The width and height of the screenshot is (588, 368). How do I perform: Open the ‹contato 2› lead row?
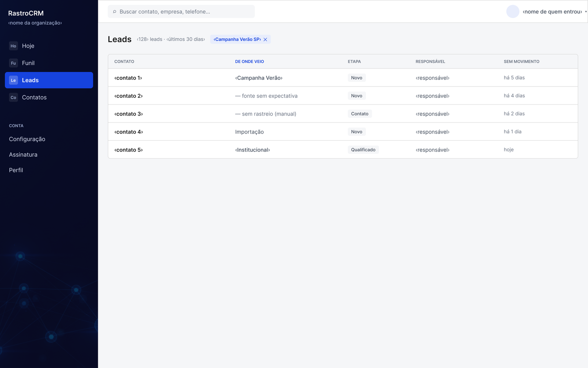[x=343, y=96]
